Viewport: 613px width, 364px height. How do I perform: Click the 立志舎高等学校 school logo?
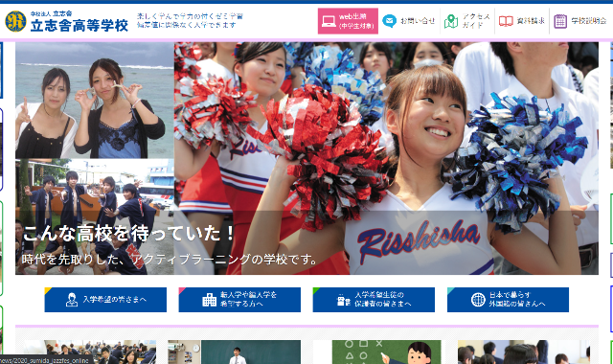coord(66,21)
